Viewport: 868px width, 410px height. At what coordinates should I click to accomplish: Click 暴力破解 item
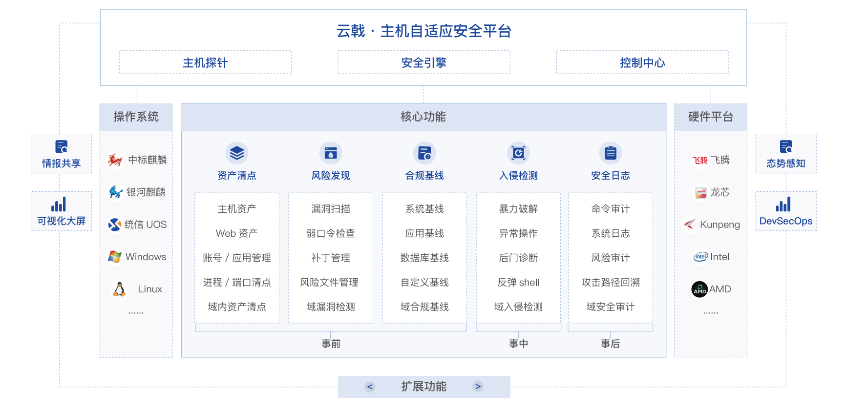[518, 209]
